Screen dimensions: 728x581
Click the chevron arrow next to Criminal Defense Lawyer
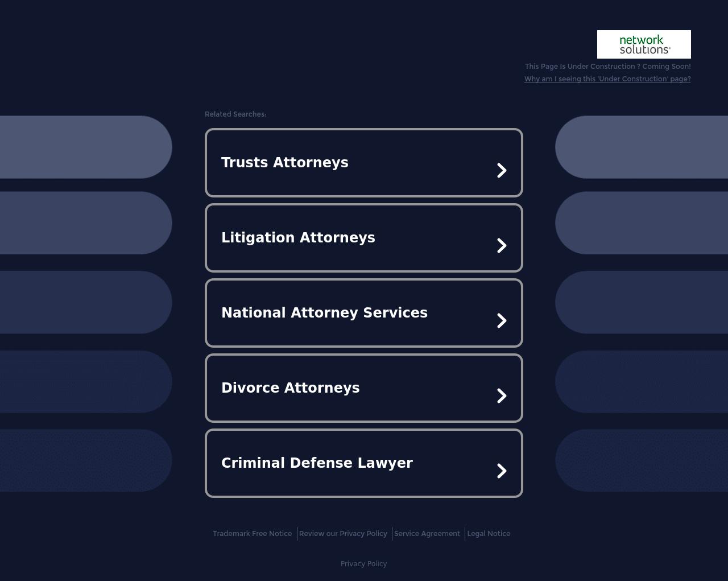(x=502, y=471)
